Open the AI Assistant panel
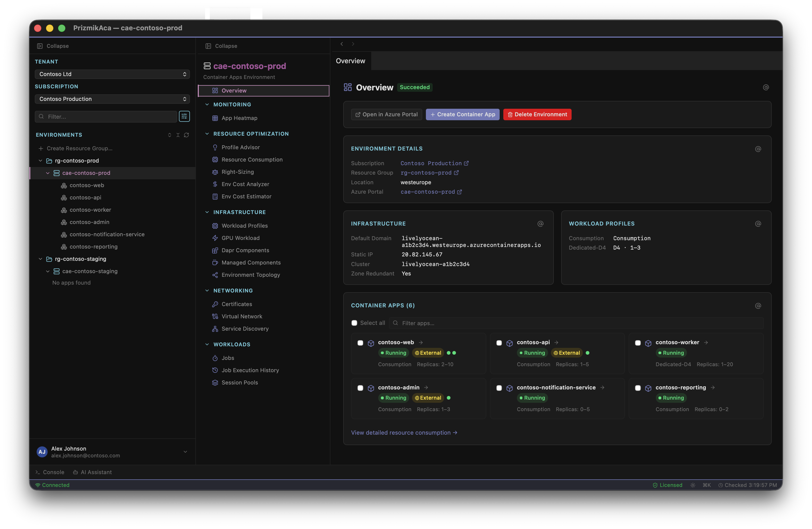812x529 pixels. point(92,473)
